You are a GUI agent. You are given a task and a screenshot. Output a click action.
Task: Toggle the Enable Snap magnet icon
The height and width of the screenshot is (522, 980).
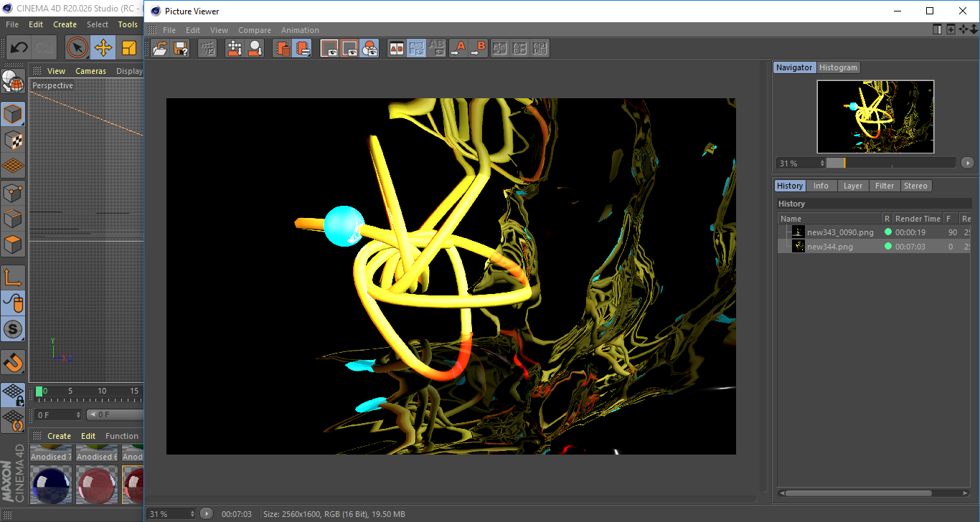coord(13,362)
